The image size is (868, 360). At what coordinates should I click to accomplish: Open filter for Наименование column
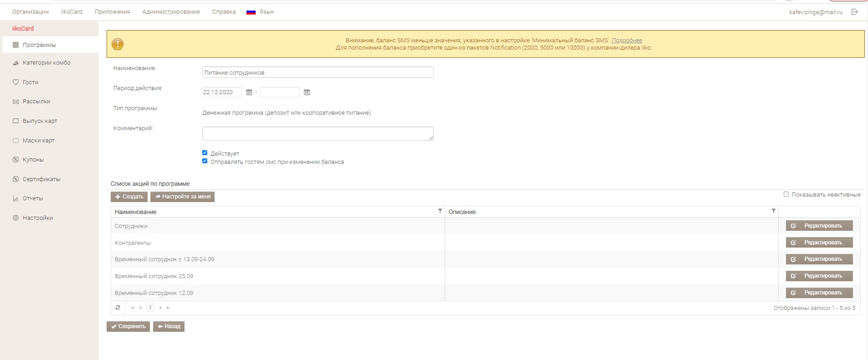pos(440,211)
